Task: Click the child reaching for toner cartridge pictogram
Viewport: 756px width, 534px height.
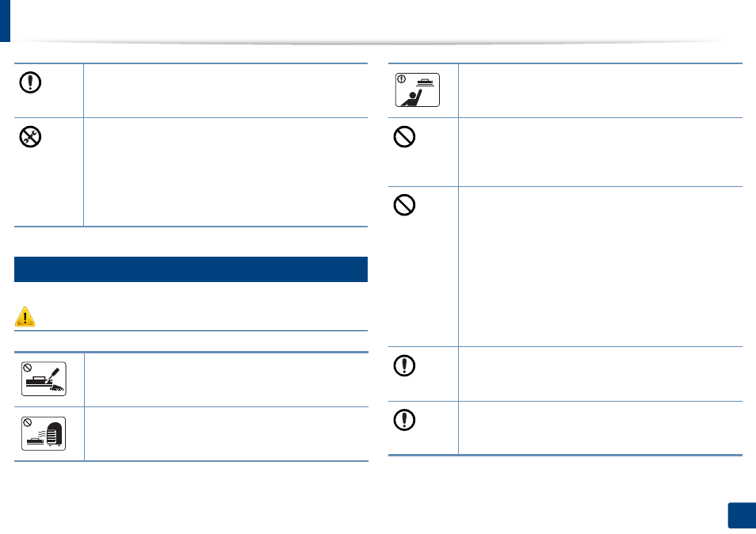Action: (418, 90)
